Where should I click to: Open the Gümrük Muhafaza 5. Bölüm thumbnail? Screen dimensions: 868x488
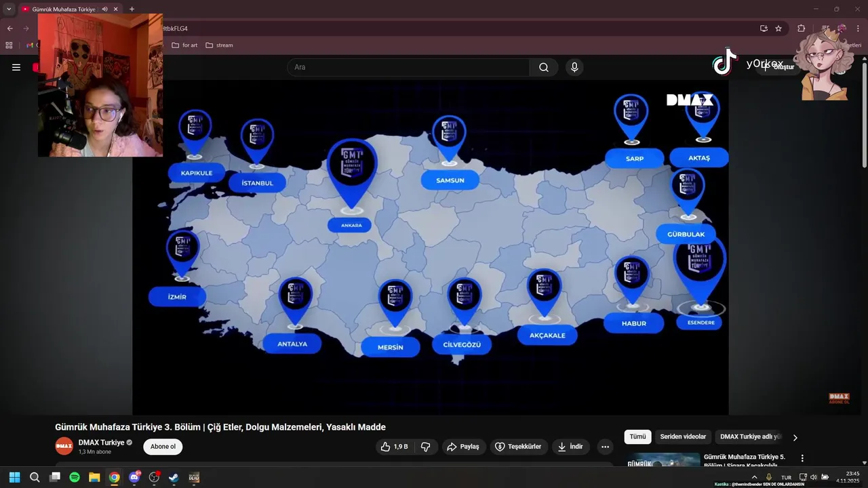[x=663, y=460]
